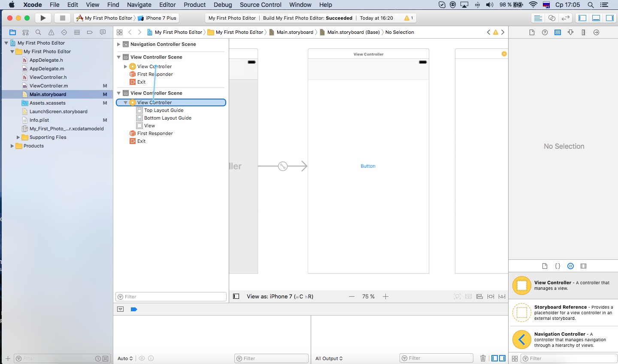Open the 75 % zoom level menu
The width and height of the screenshot is (618, 364).
click(368, 296)
